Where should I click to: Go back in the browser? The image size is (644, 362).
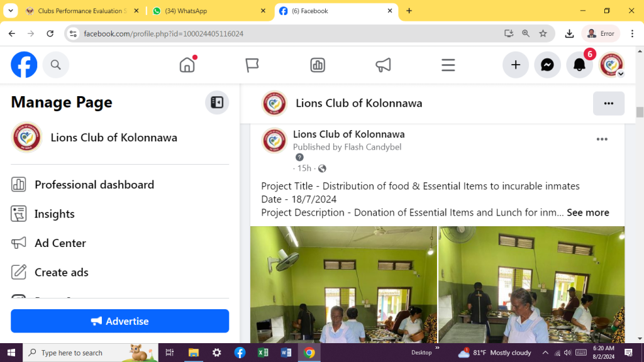(12, 34)
